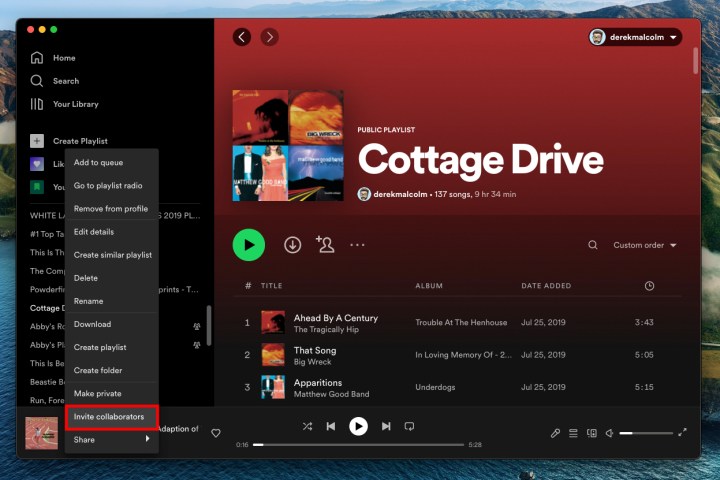The image size is (720, 480).
Task: Expand the derekmalcolm account menu
Action: 635,37
